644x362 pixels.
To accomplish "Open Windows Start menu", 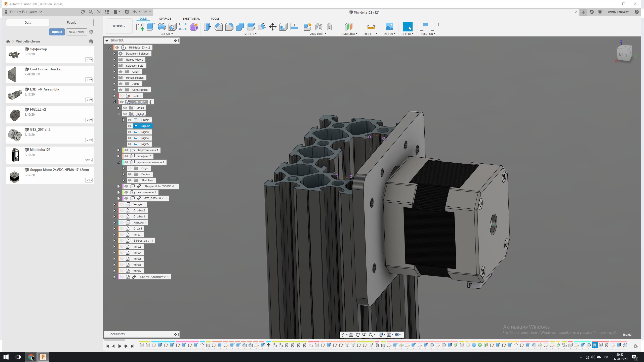I will click(x=6, y=357).
